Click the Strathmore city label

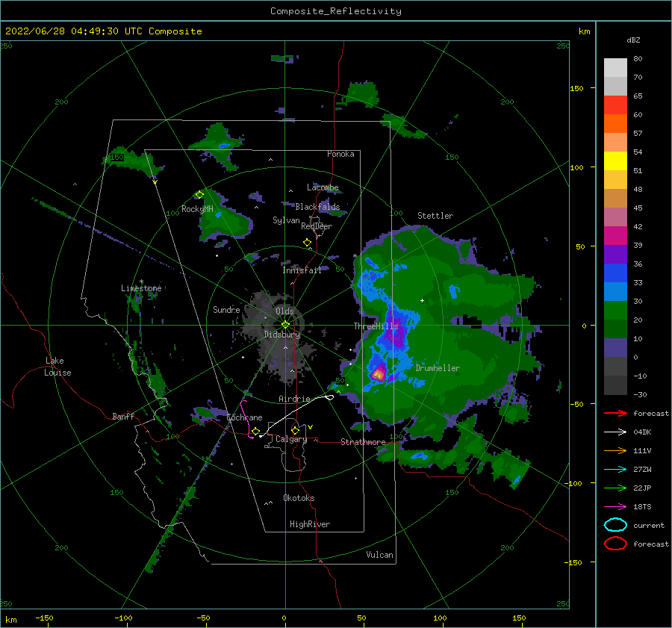tap(363, 442)
